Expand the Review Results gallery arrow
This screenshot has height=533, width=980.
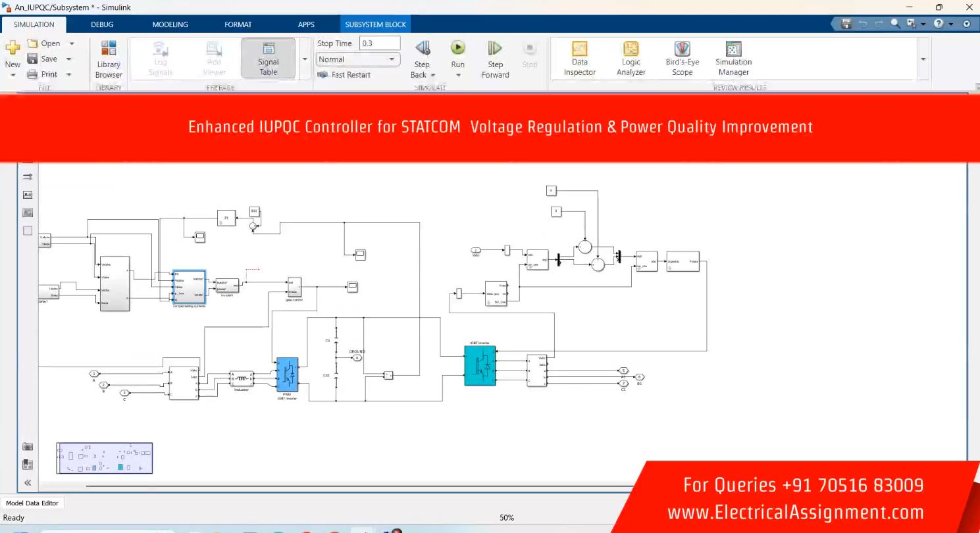pyautogui.click(x=923, y=59)
